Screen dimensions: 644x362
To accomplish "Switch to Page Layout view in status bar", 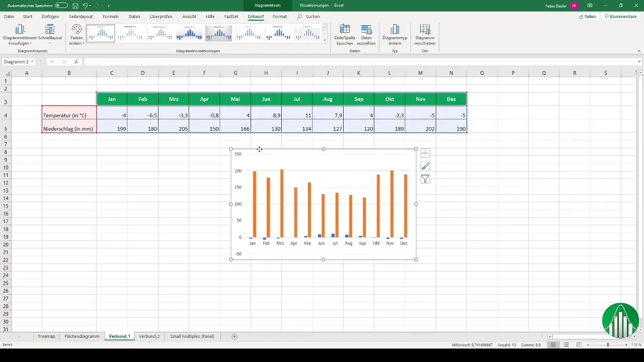I will [566, 345].
